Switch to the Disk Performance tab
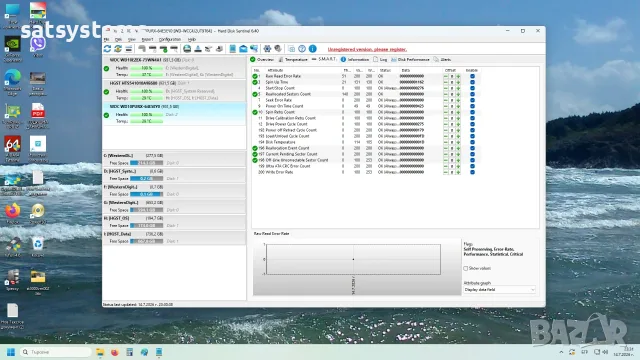The width and height of the screenshot is (640, 360). [410, 60]
